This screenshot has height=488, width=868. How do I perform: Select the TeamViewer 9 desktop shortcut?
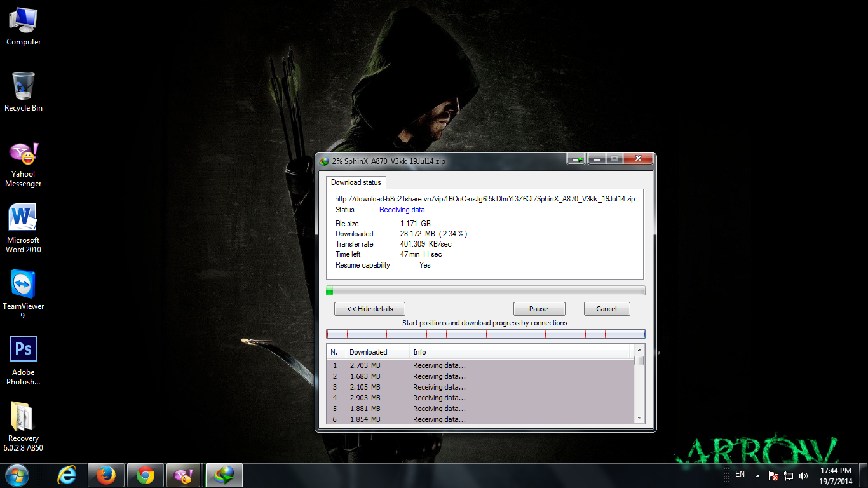[24, 295]
